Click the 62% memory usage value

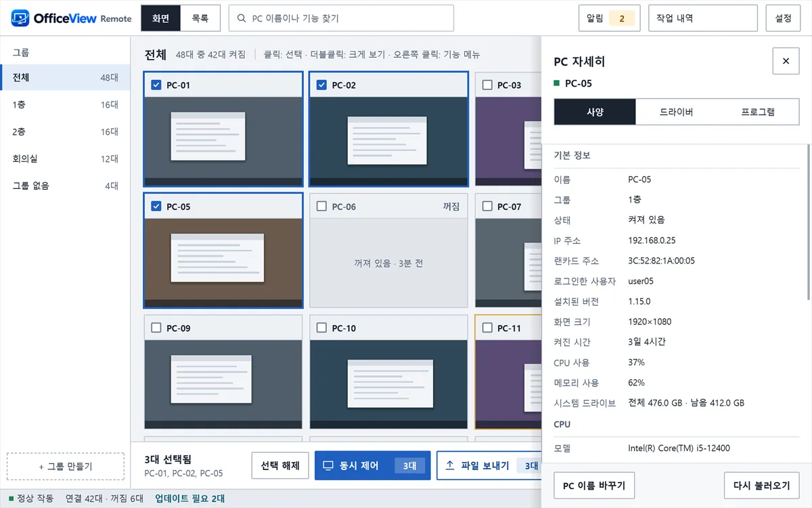[636, 383]
